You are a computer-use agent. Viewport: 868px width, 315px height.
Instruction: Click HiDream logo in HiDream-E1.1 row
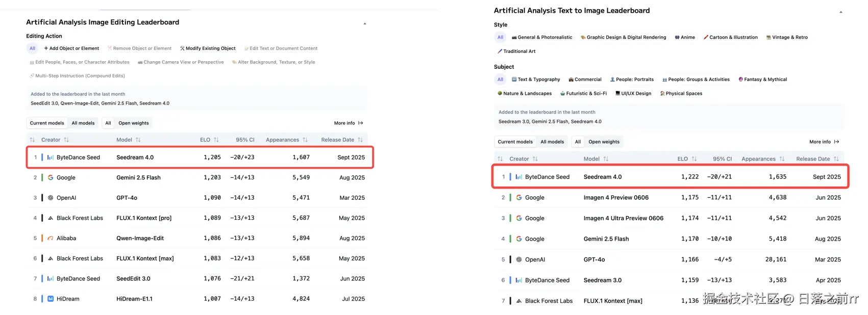[51, 299]
